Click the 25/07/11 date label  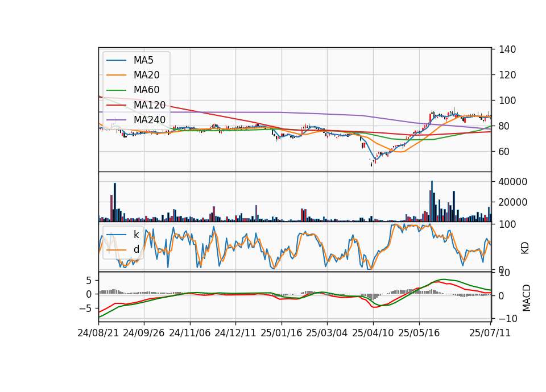[490, 333]
